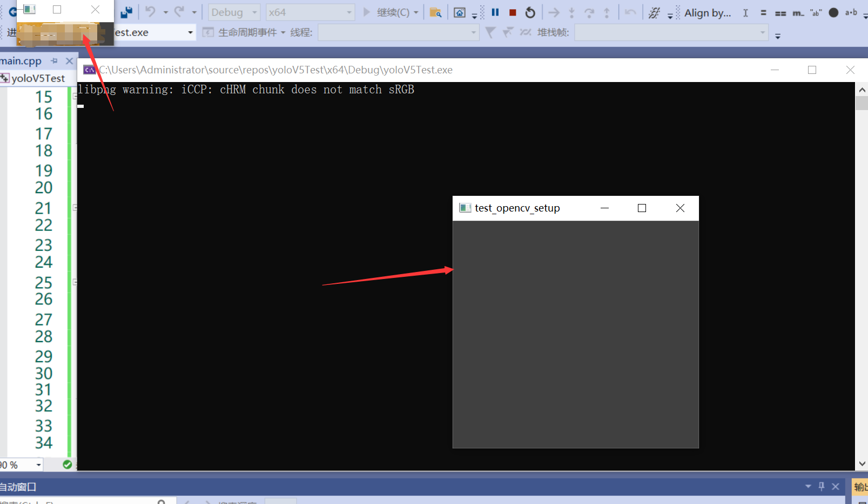Click the double equals align icon
Viewport: 868px width, 504px height.
pyautogui.click(x=780, y=12)
